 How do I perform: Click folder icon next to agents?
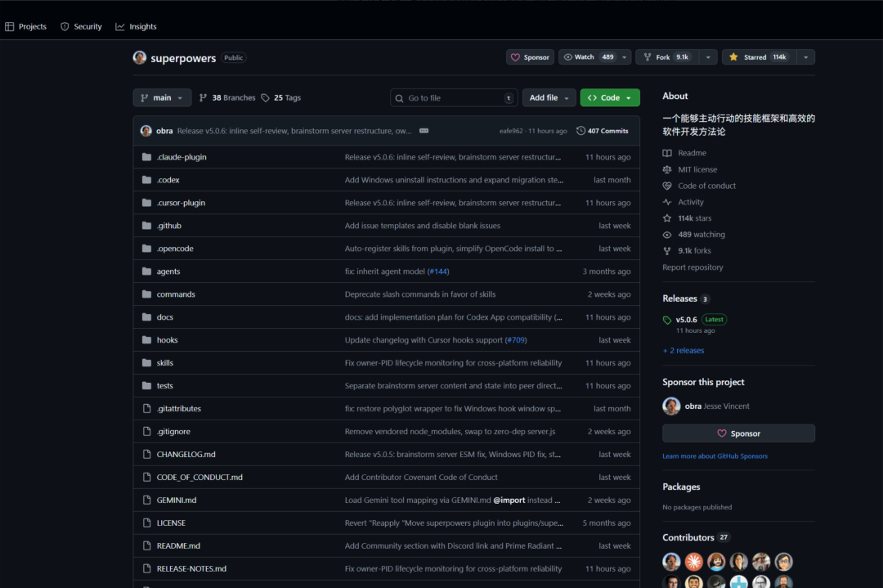click(x=146, y=272)
